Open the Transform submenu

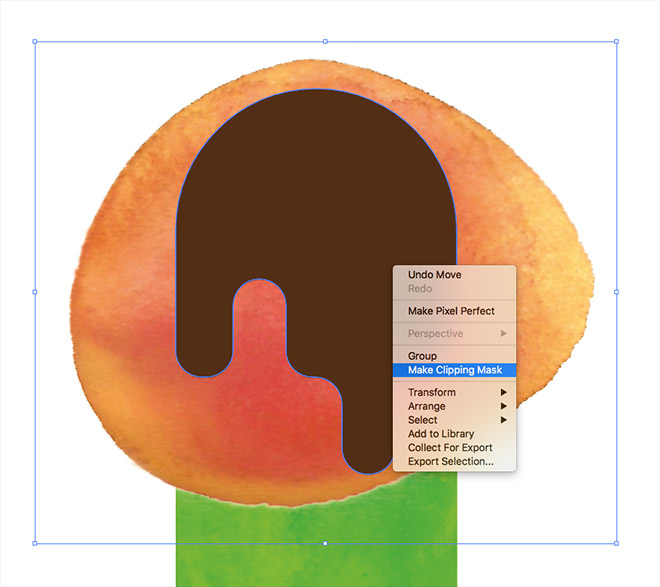coord(455,392)
